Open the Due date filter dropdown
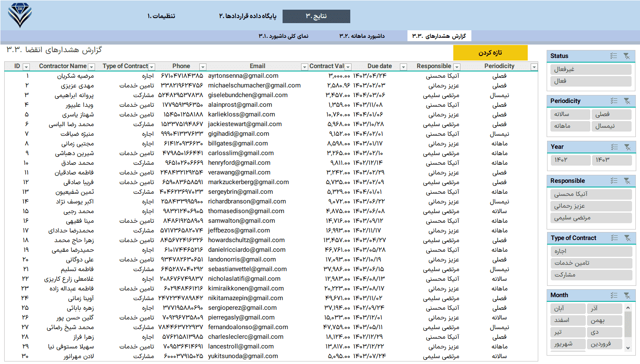 403,67
